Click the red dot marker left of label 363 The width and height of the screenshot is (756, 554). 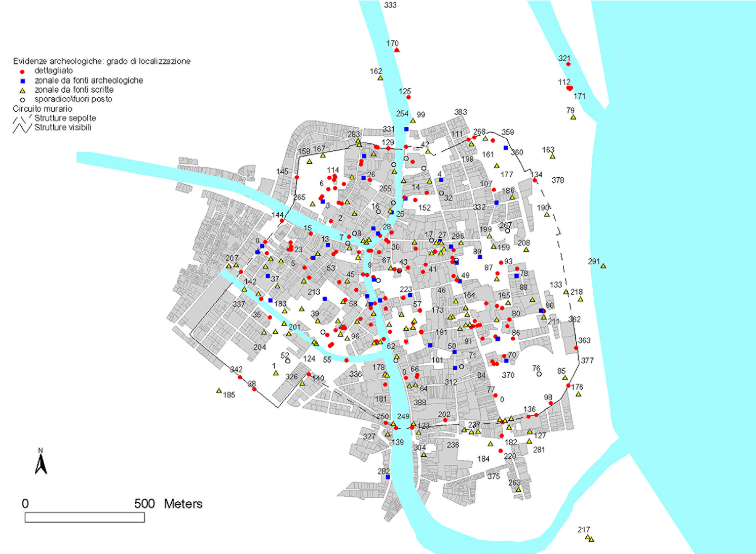pos(576,348)
